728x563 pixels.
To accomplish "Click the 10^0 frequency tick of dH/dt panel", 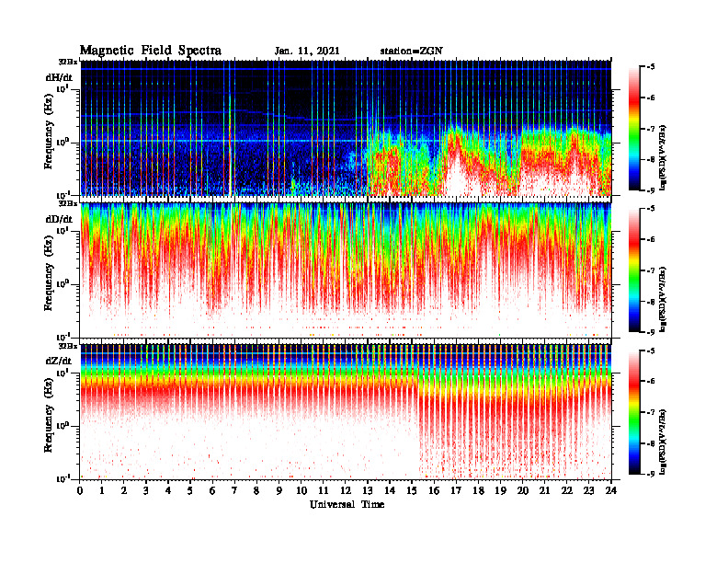I will 63,143.
